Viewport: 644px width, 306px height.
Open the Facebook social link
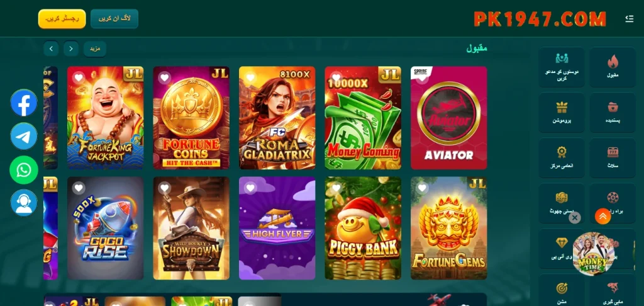pos(24,103)
